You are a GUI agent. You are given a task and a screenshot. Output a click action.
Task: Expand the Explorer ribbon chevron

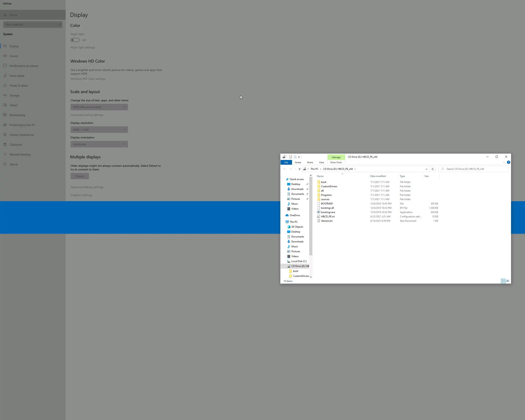pyautogui.click(x=504, y=162)
